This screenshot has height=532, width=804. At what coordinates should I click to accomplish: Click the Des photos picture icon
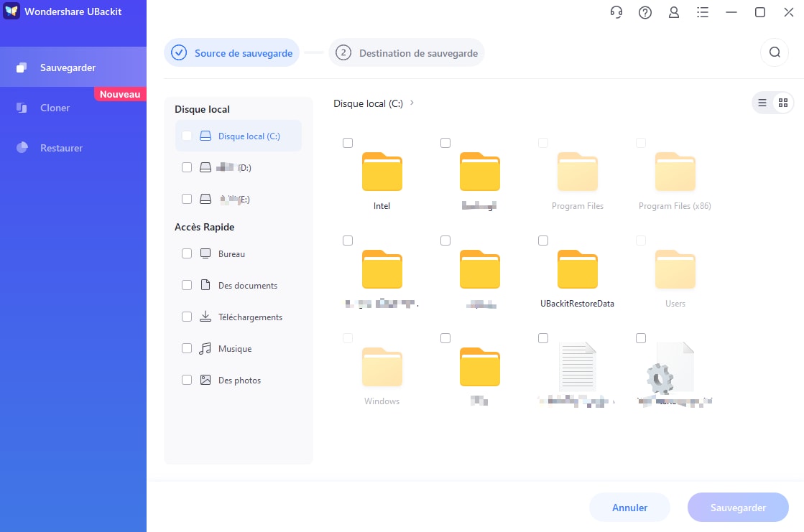(x=205, y=380)
